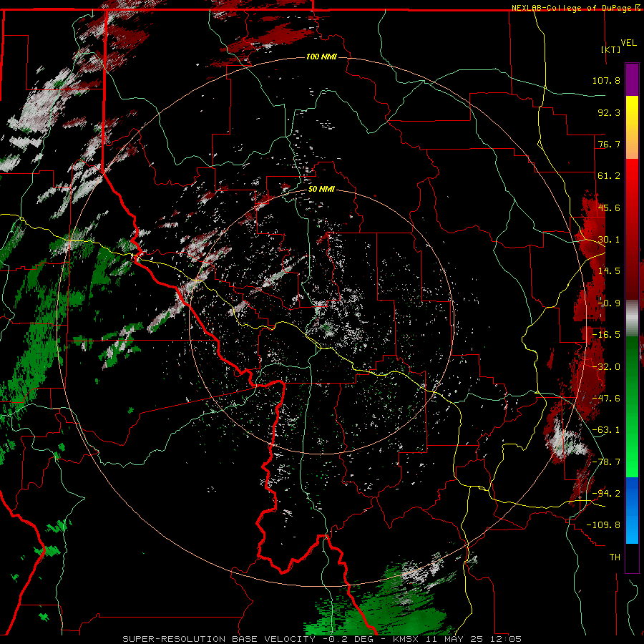Image resolution: width=644 pixels, height=644 pixels.
Task: Click the -47.6 velocity value
Action: pyautogui.click(x=606, y=399)
